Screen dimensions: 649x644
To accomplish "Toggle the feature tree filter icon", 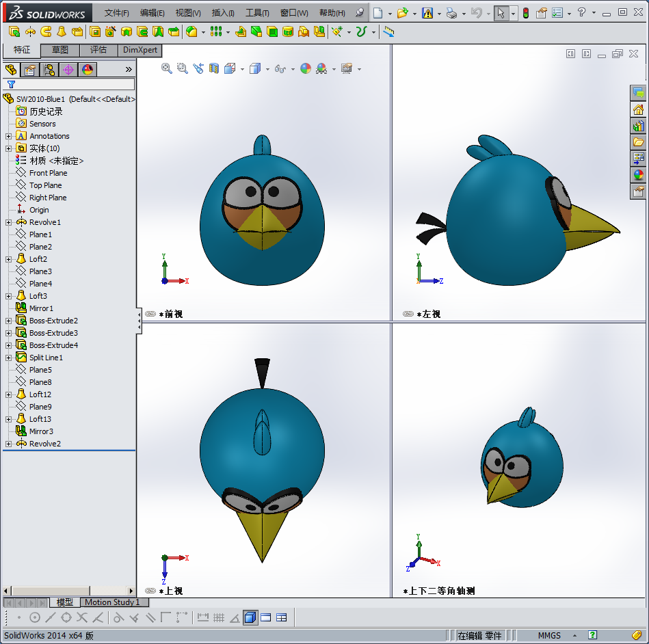I will [11, 85].
